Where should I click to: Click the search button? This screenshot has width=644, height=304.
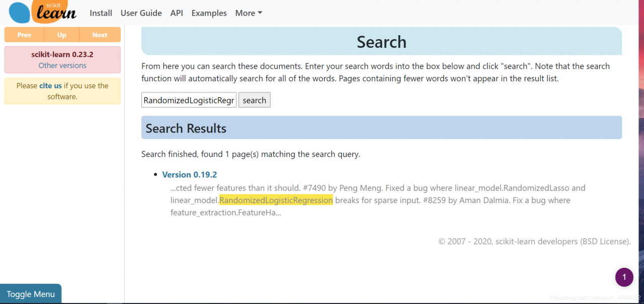[x=255, y=100]
